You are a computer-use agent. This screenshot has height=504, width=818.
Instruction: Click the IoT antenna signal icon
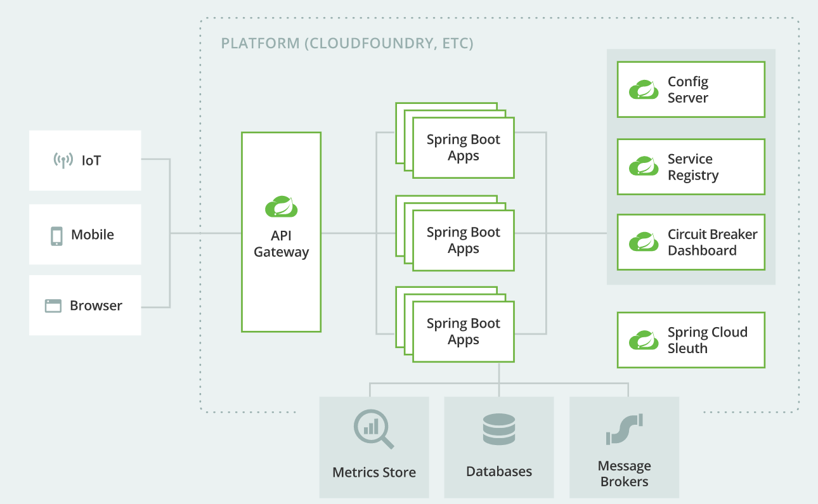[x=63, y=160]
